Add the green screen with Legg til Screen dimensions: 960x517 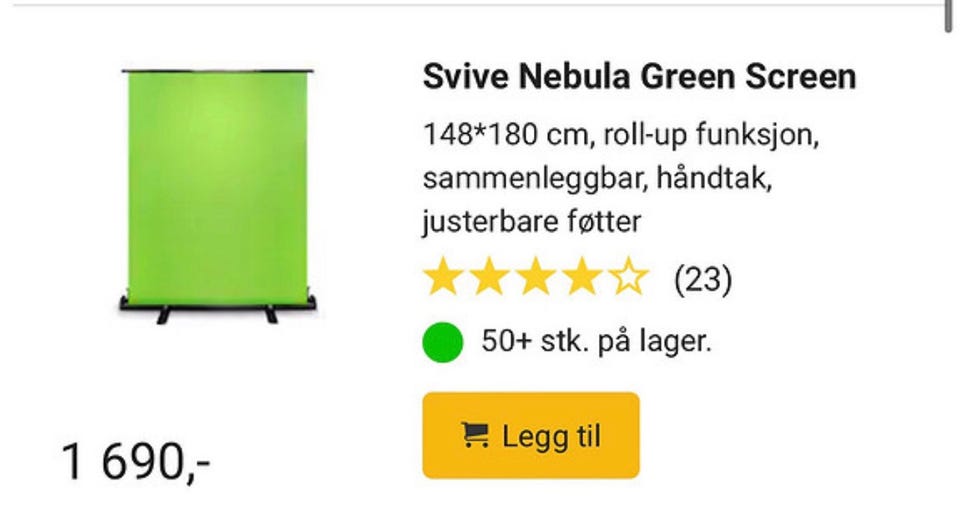tap(531, 436)
